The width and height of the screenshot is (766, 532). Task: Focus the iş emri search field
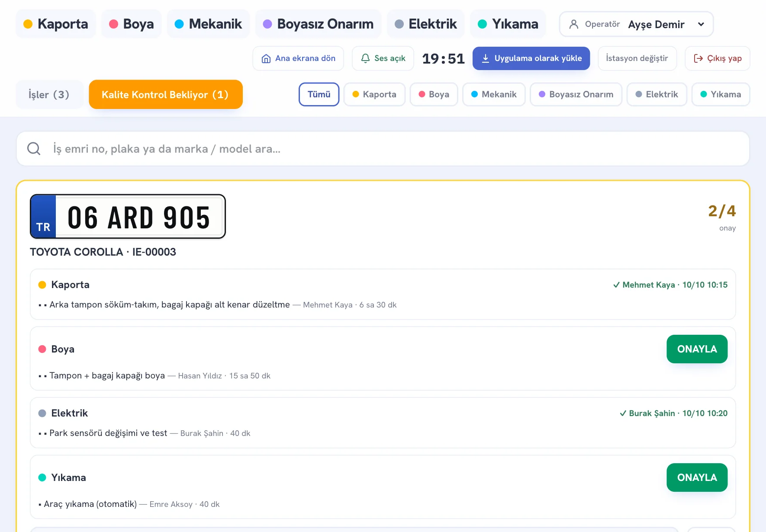[x=383, y=149]
